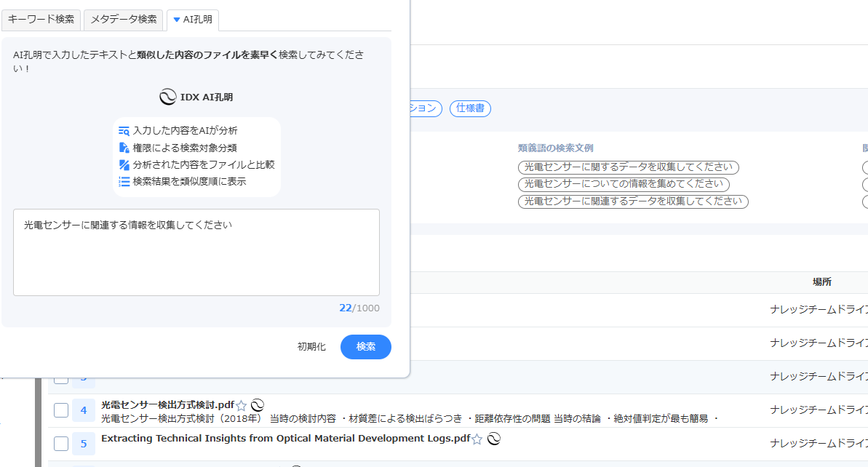Pick the suggestion 光電センサーについての情報を集めてください
Screen dimensions: 868x467
tap(624, 184)
